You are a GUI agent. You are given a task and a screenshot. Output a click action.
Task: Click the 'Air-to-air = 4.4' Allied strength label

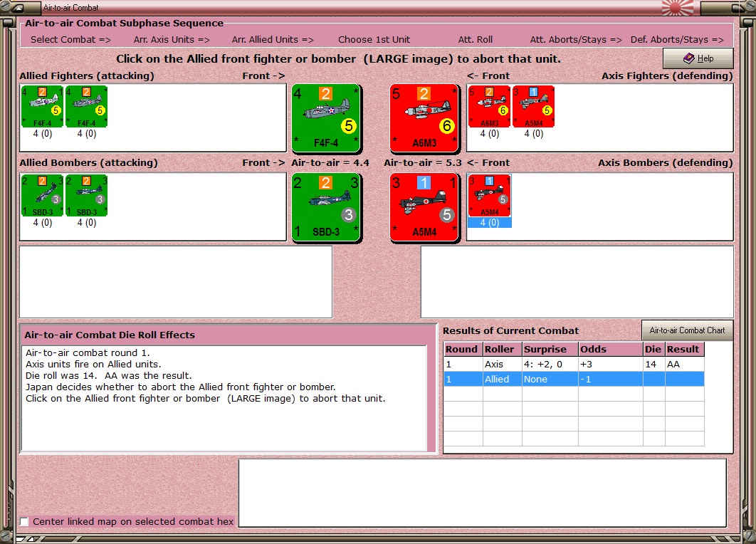point(330,163)
